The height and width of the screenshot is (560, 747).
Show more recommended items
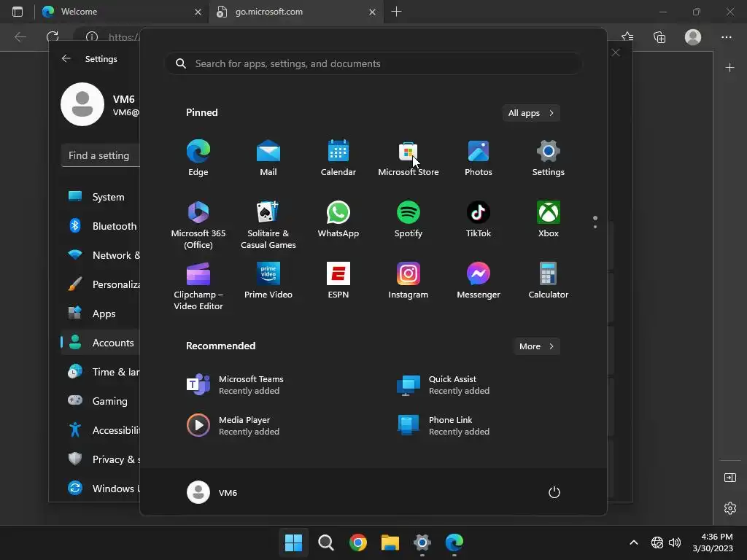tap(536, 346)
